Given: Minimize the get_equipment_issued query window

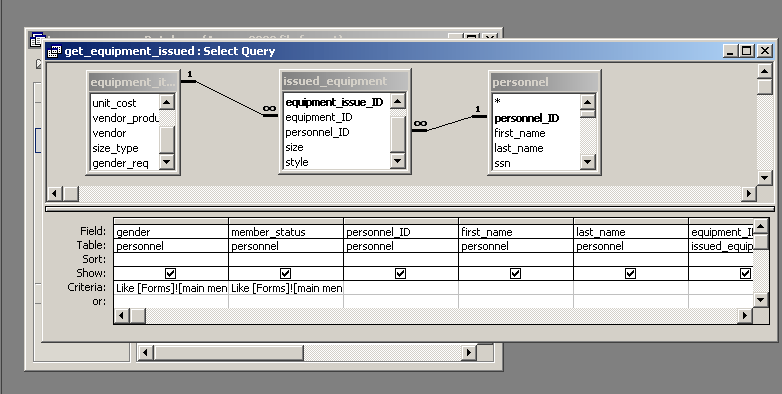Looking at the screenshot, I should pyautogui.click(x=731, y=51).
